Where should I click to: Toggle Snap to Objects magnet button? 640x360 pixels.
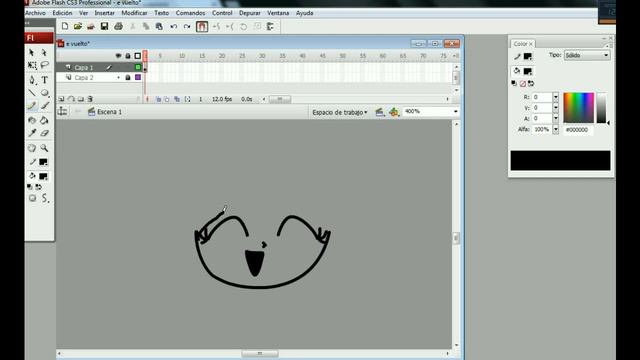point(202,27)
